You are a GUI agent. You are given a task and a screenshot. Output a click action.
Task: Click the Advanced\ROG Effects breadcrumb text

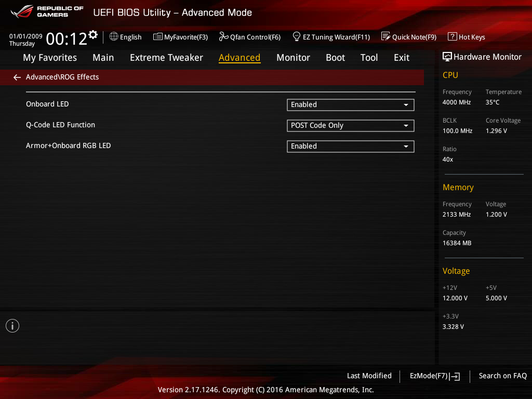click(x=62, y=77)
